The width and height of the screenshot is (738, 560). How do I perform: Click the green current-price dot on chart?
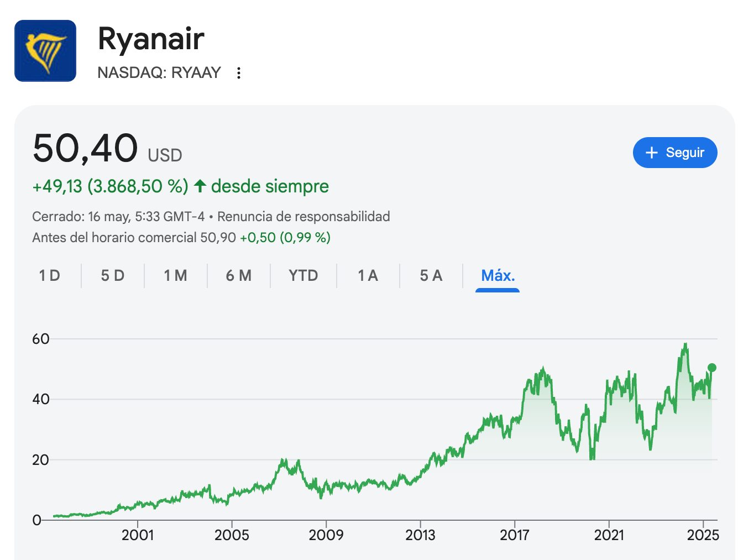(x=712, y=368)
